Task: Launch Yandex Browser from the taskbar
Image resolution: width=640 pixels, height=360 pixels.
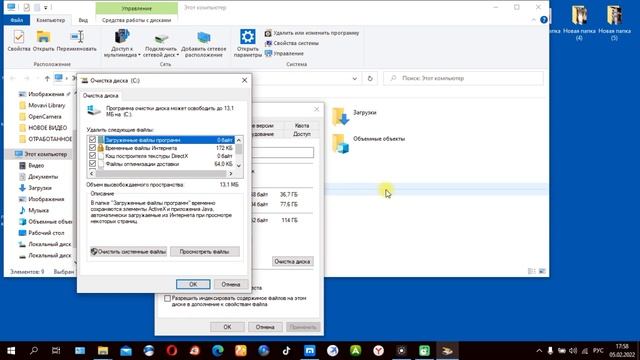Action: [x=379, y=351]
